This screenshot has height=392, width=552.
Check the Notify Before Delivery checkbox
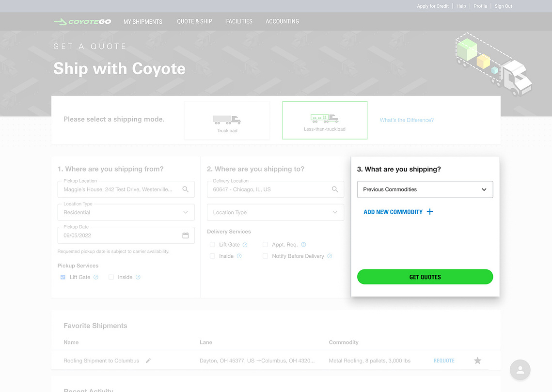(266, 256)
